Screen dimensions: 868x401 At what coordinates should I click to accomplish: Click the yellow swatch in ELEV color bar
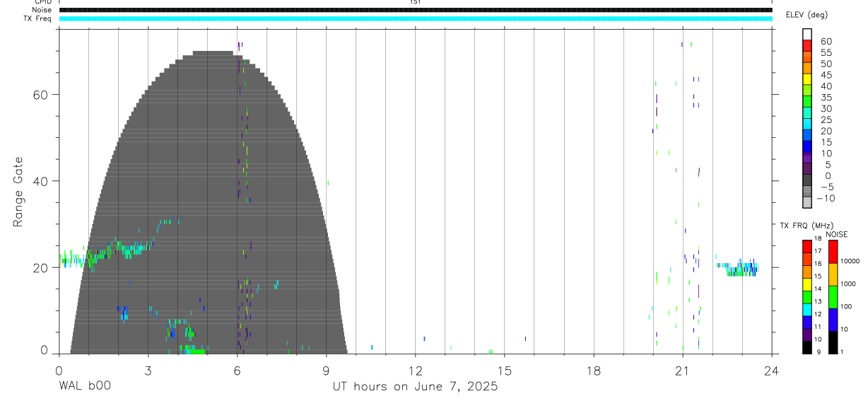807,79
